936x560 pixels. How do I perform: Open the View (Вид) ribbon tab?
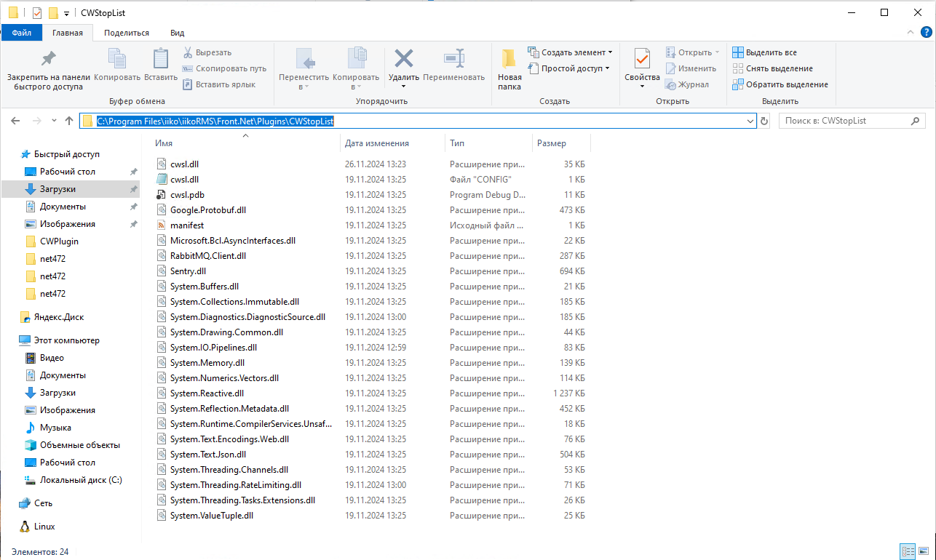click(177, 33)
